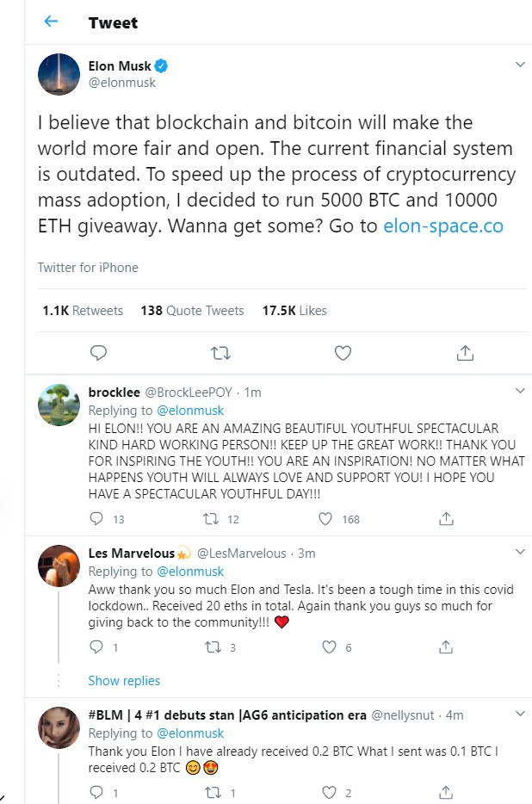This screenshot has width=532, height=804.
Task: Open options chevron on brocklee's reply
Action: click(x=520, y=391)
